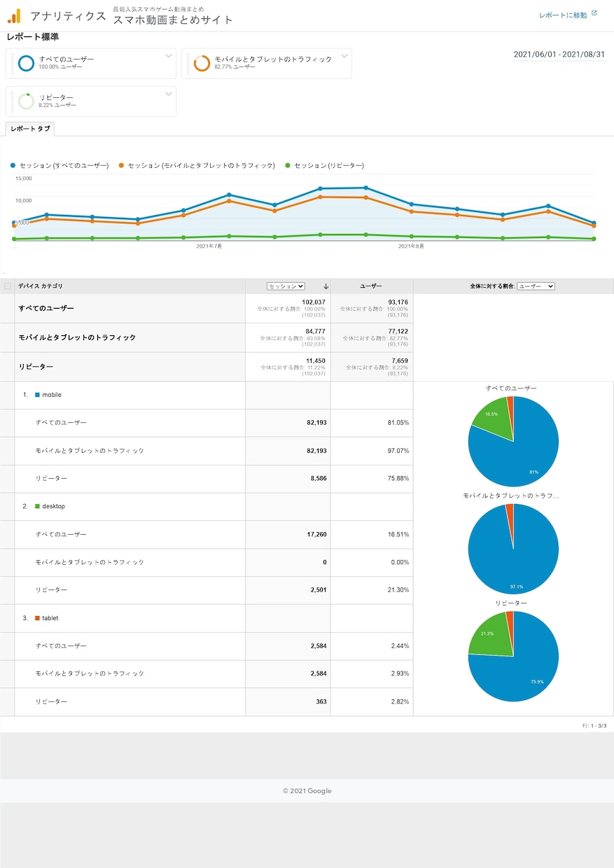Follow the レポートに移動 link
Viewport: 614px width, 868px height.
click(563, 15)
